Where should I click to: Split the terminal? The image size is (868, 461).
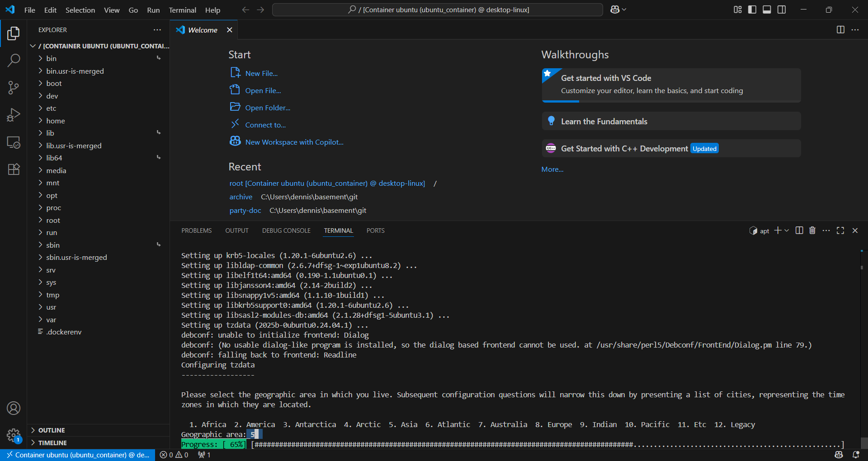pos(799,230)
